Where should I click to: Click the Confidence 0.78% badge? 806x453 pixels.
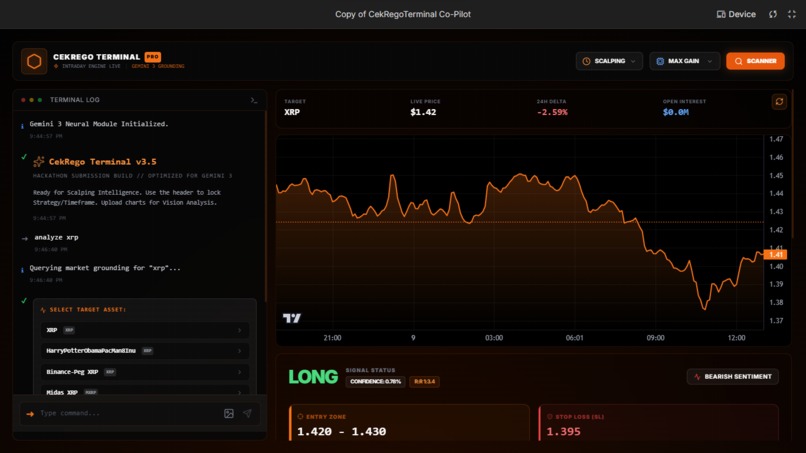pyautogui.click(x=375, y=382)
